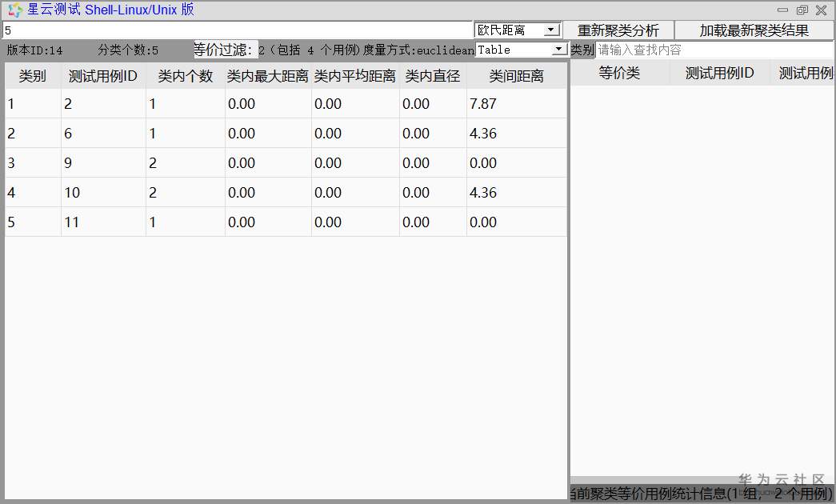Click the 重新聚类分析 button
This screenshot has height=504, width=836.
(x=618, y=30)
